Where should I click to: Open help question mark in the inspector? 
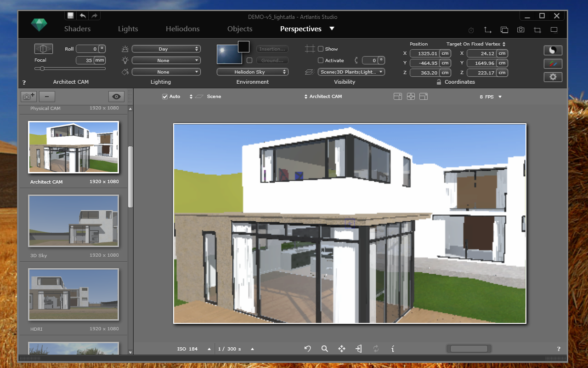(24, 83)
